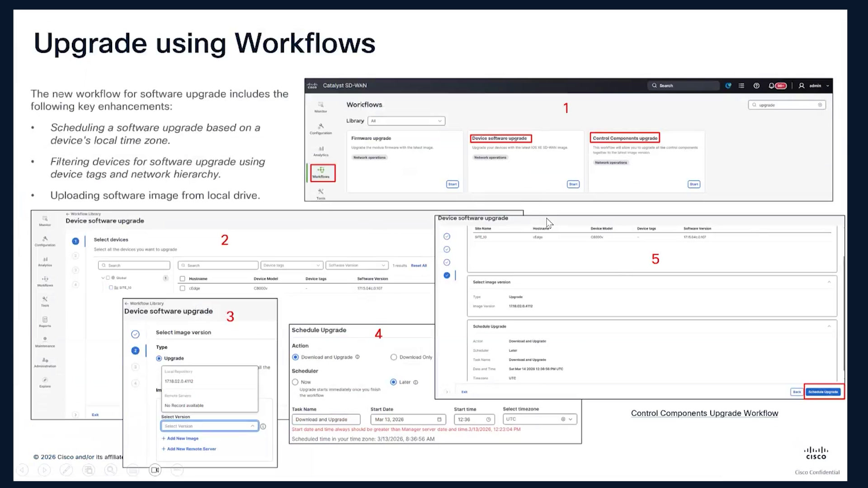This screenshot has height=488, width=868.
Task: Collapse the Select image version summary section
Action: (x=829, y=282)
